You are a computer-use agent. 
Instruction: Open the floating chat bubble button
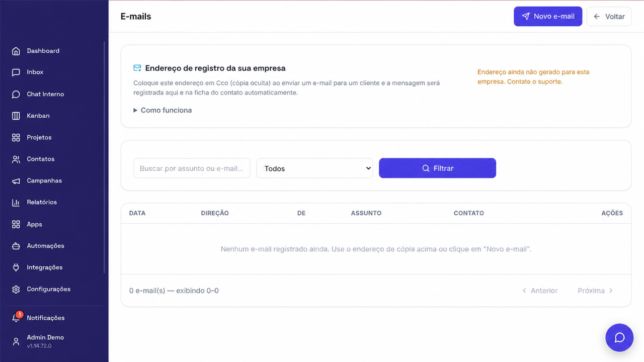pos(619,337)
